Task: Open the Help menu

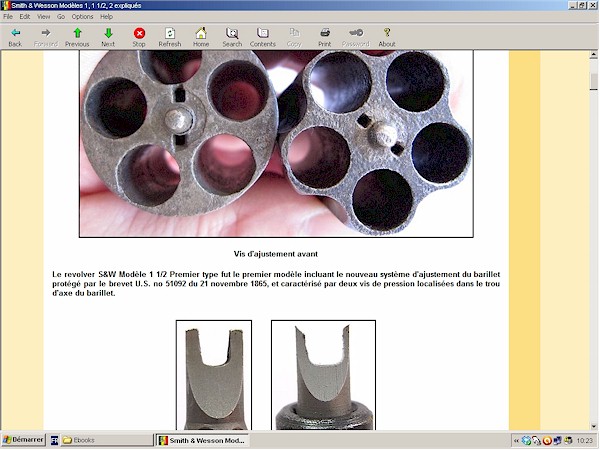Action: tap(106, 16)
